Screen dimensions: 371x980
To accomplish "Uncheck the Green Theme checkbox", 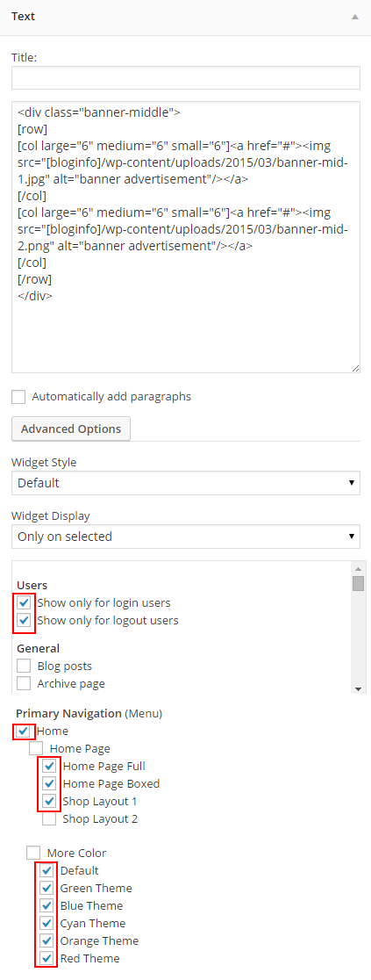I will click(46, 888).
